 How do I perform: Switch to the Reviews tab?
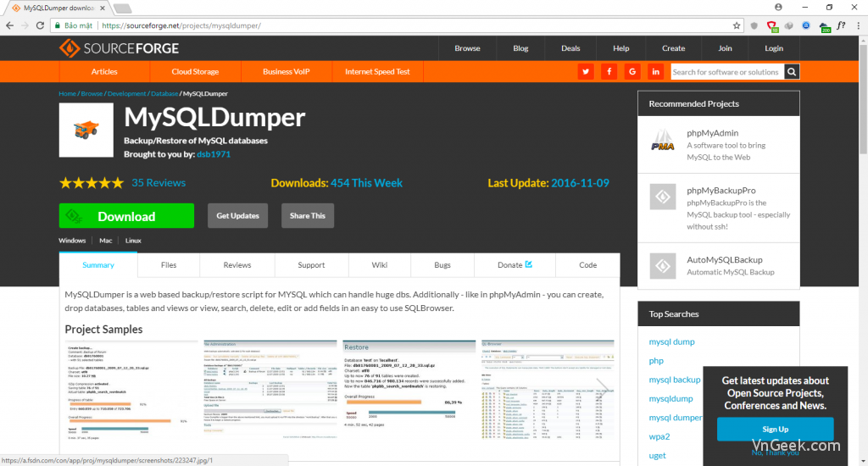[x=237, y=265]
